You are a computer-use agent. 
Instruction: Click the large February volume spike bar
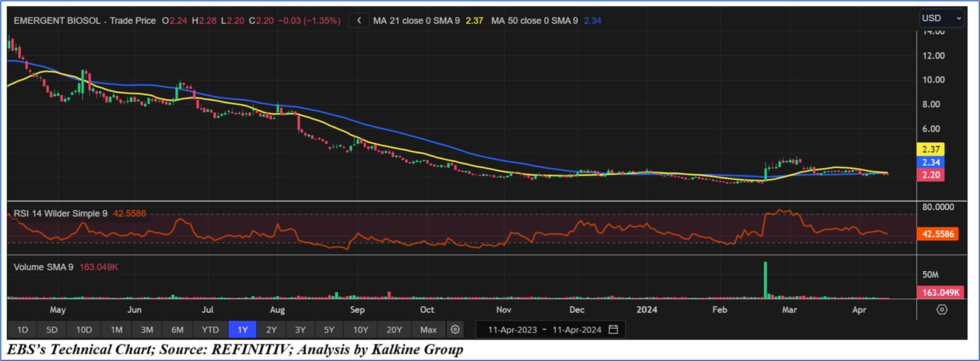[x=765, y=280]
